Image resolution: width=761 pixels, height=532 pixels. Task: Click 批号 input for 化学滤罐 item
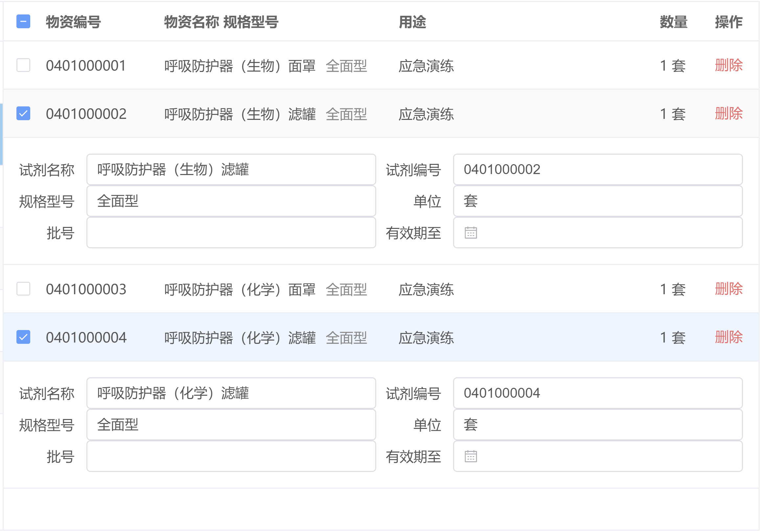[x=231, y=456]
